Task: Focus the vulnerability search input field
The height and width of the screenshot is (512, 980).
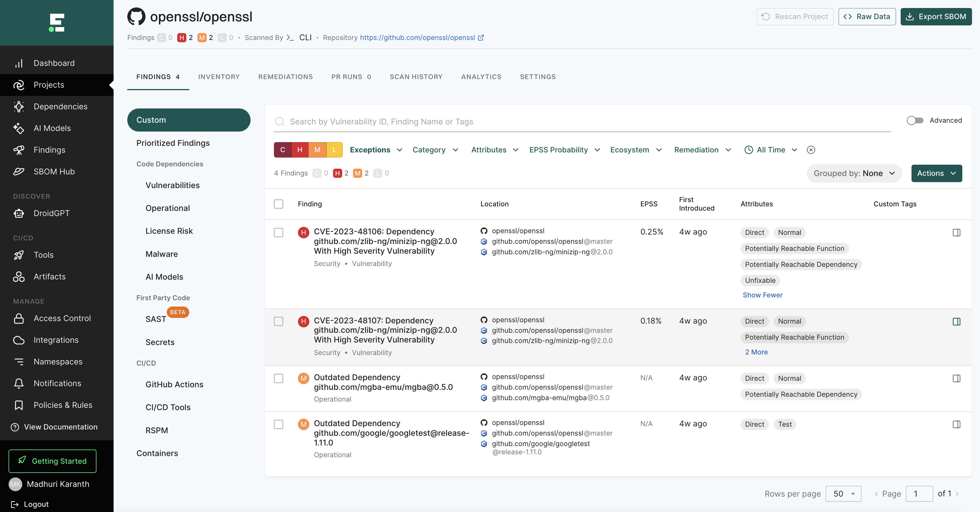Action: [x=582, y=122]
